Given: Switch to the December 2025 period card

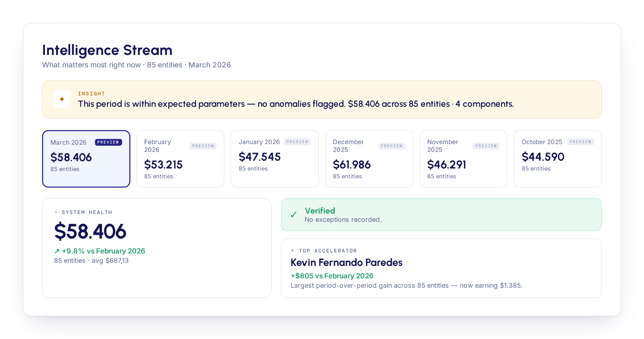Looking at the screenshot, I should point(369,159).
